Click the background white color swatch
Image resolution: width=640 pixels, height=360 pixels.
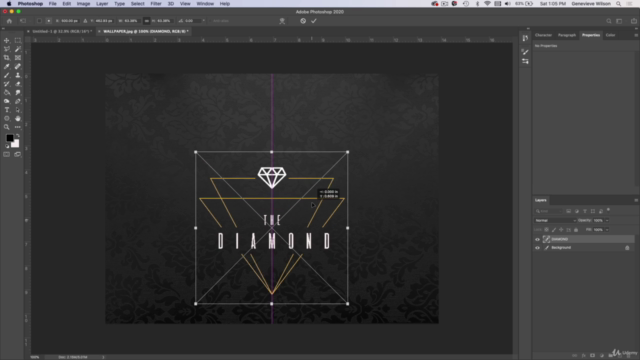(x=16, y=144)
